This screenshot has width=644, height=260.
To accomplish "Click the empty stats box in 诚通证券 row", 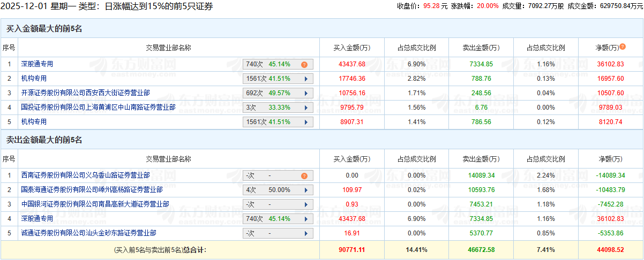I will click(x=278, y=233).
